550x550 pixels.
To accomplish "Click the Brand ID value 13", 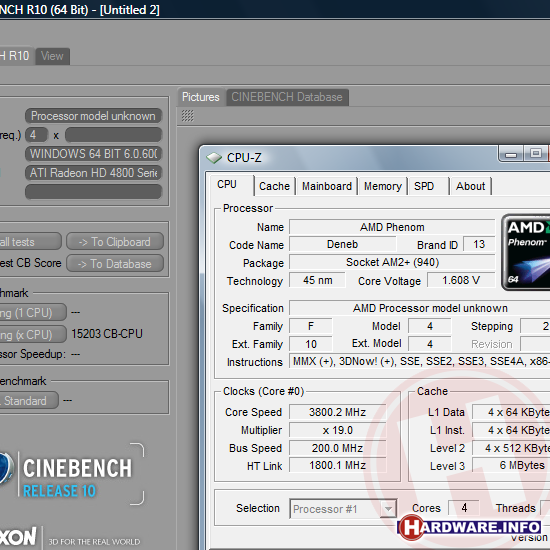I will point(479,244).
